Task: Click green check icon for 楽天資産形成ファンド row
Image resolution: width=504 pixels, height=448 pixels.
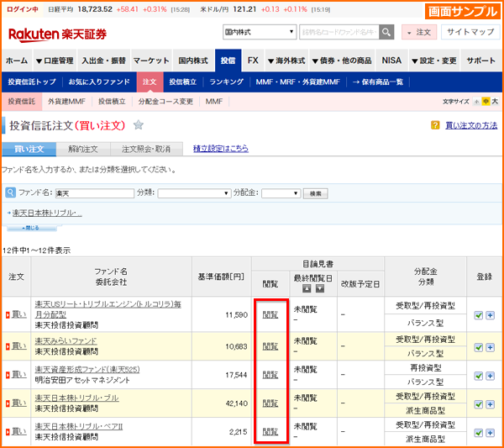Action: 479,376
